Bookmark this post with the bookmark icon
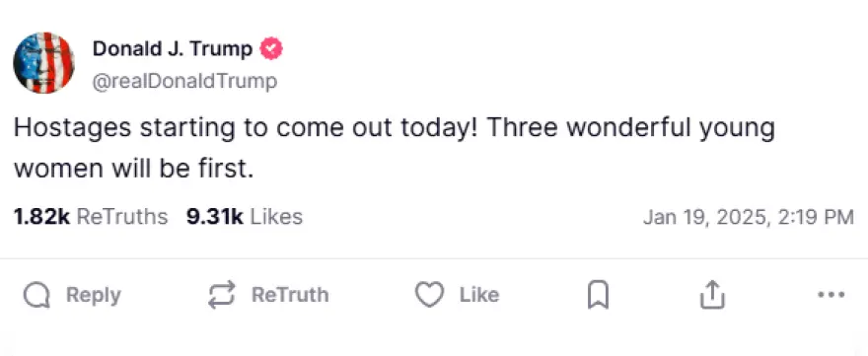The height and width of the screenshot is (356, 868). [598, 295]
